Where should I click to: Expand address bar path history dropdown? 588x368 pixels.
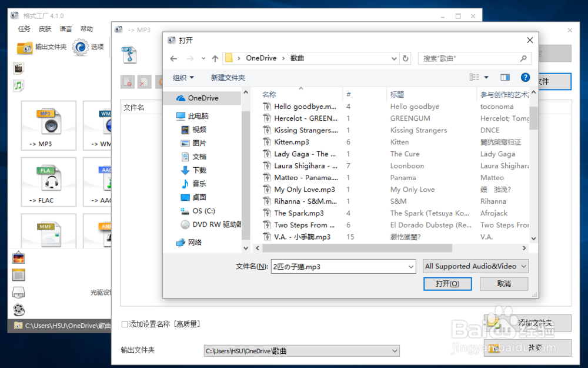pyautogui.click(x=394, y=58)
